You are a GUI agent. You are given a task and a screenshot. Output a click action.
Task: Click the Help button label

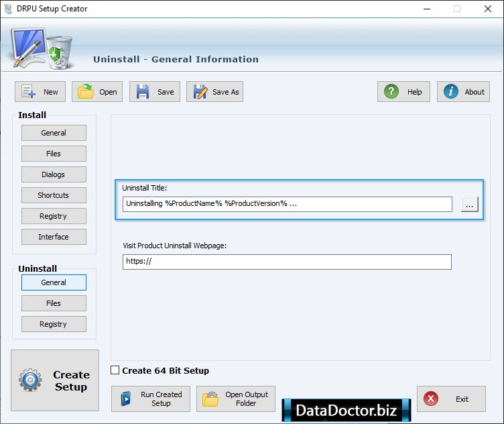pyautogui.click(x=415, y=92)
